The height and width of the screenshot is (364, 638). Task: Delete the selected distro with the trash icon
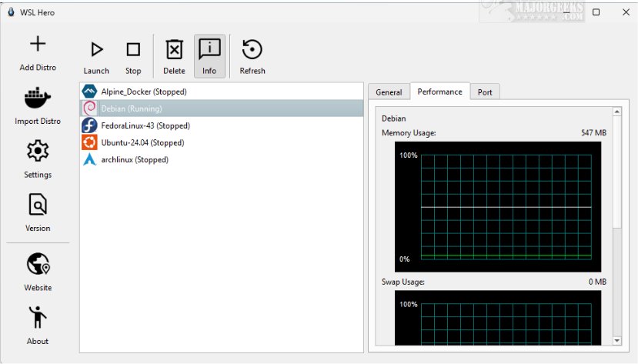point(175,51)
